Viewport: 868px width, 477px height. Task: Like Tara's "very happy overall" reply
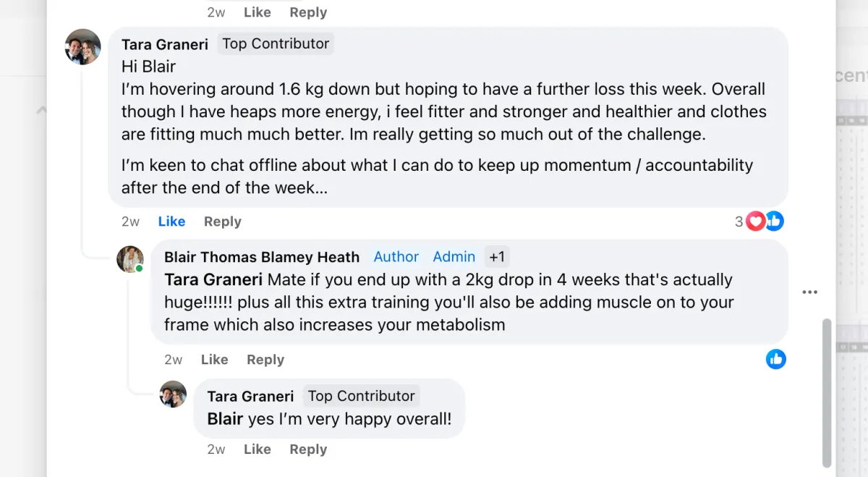click(257, 449)
